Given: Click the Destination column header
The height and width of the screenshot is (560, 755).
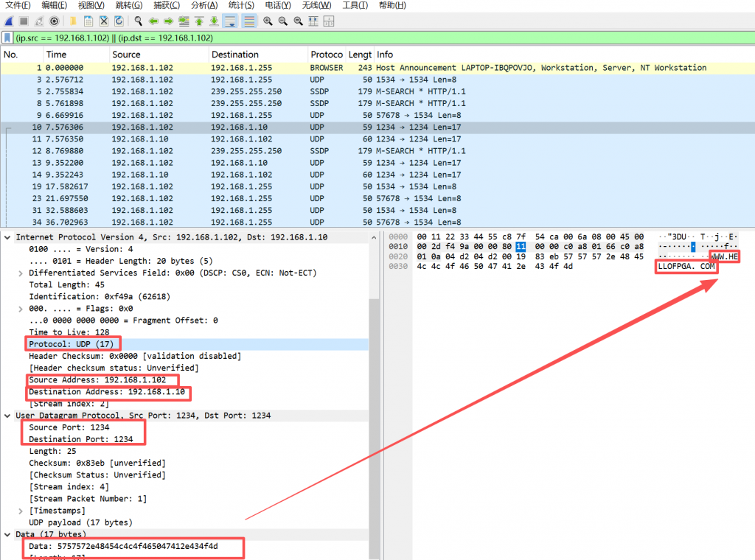Looking at the screenshot, I should click(x=234, y=55).
